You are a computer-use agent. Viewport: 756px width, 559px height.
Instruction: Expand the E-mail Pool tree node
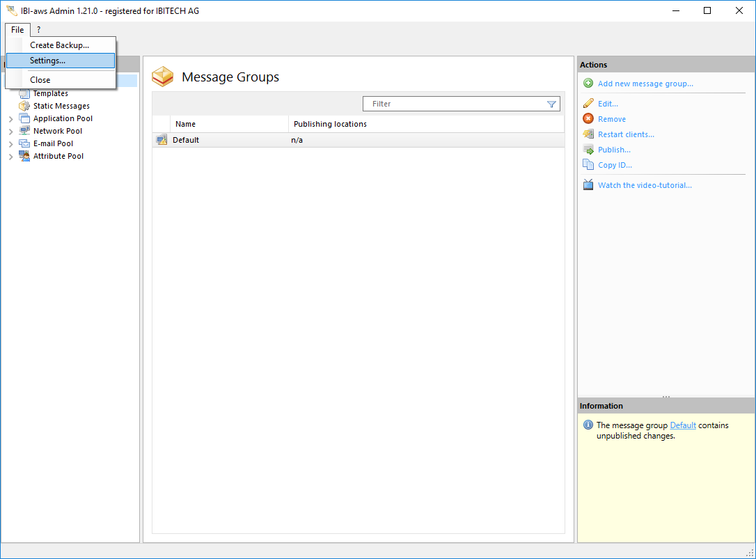point(10,144)
